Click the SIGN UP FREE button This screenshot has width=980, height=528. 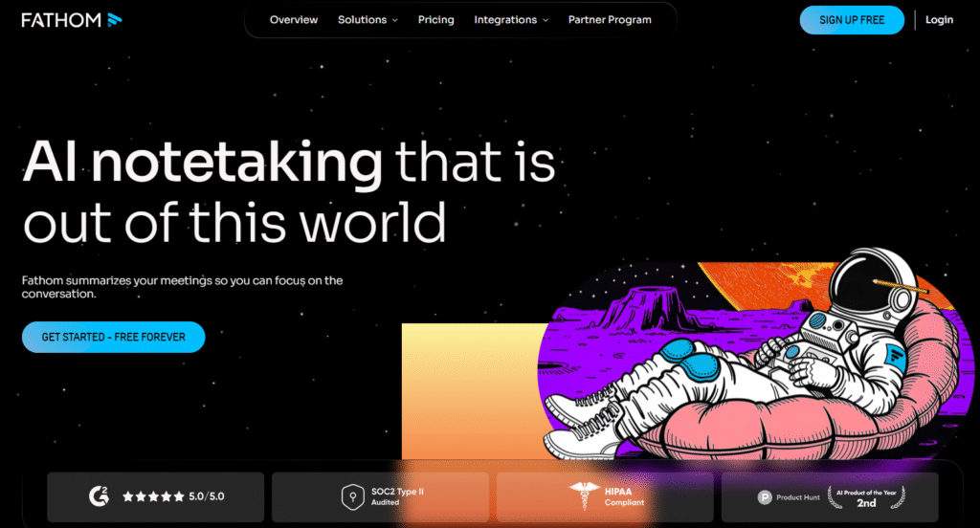pyautogui.click(x=851, y=20)
